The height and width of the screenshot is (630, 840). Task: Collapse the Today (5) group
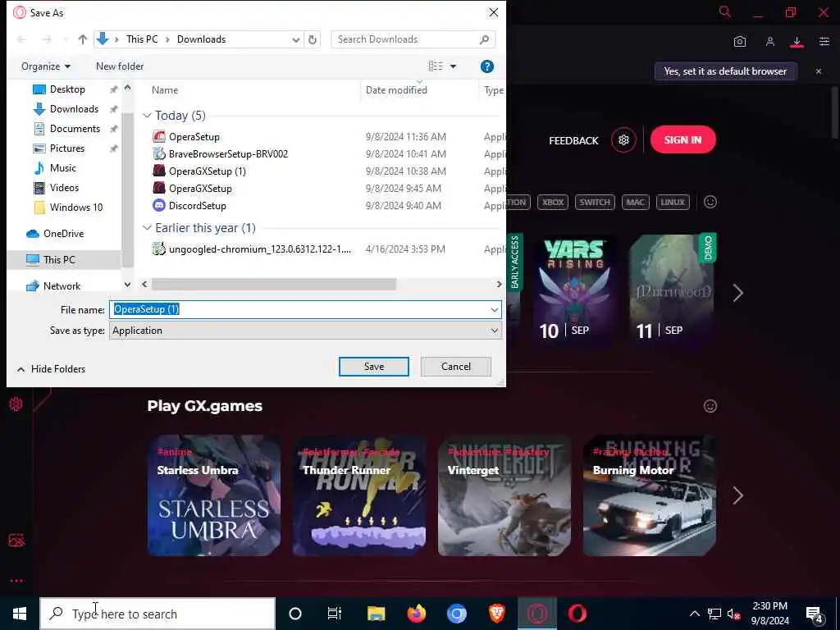click(147, 116)
